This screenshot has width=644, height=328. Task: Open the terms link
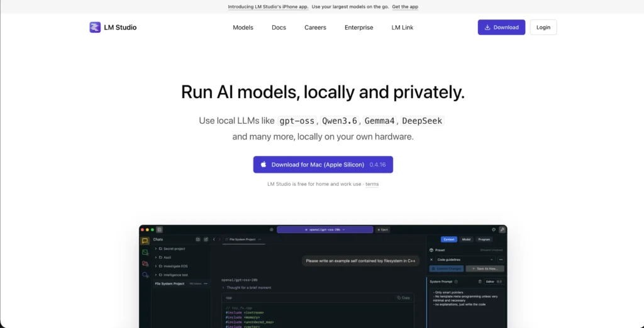[372, 184]
